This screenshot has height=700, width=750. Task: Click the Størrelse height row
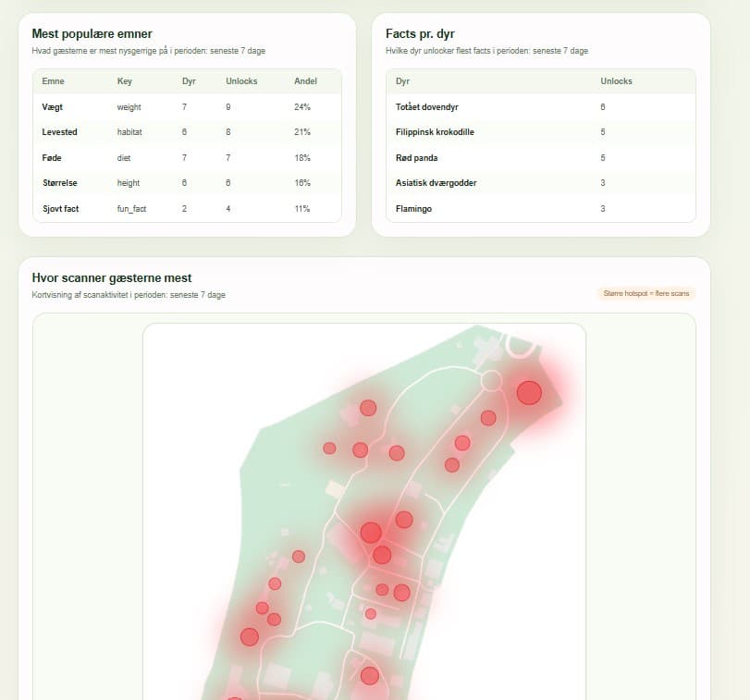(187, 183)
